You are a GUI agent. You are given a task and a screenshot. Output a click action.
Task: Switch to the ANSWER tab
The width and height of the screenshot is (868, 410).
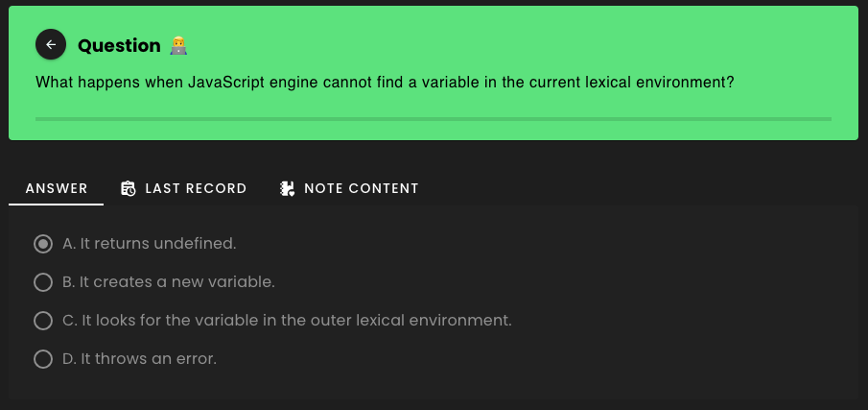point(57,188)
